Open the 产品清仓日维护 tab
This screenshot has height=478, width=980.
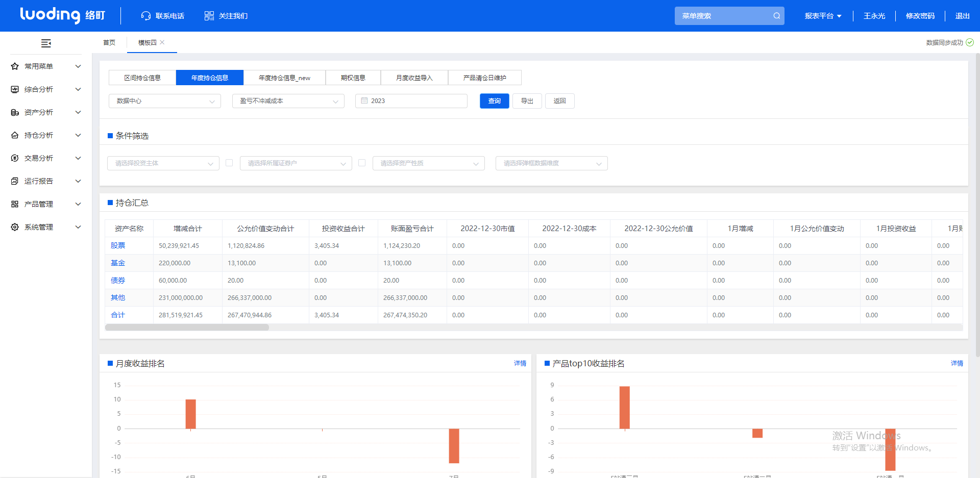tap(485, 78)
